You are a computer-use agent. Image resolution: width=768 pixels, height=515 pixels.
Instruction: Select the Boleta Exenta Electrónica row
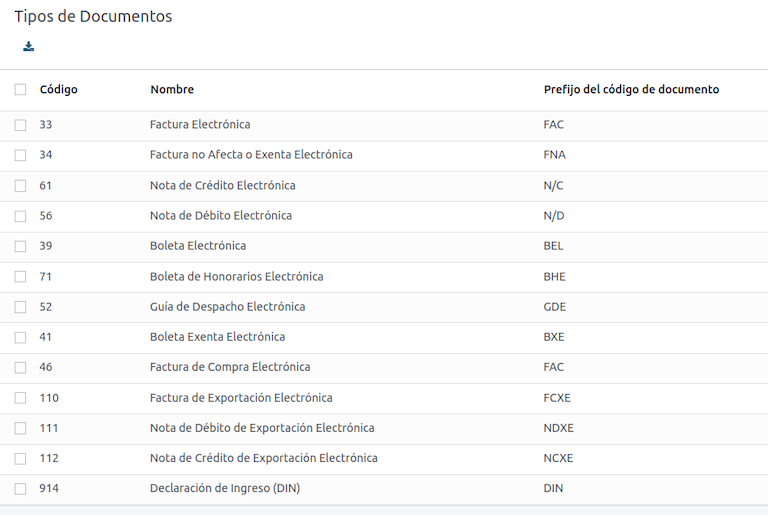click(x=217, y=337)
